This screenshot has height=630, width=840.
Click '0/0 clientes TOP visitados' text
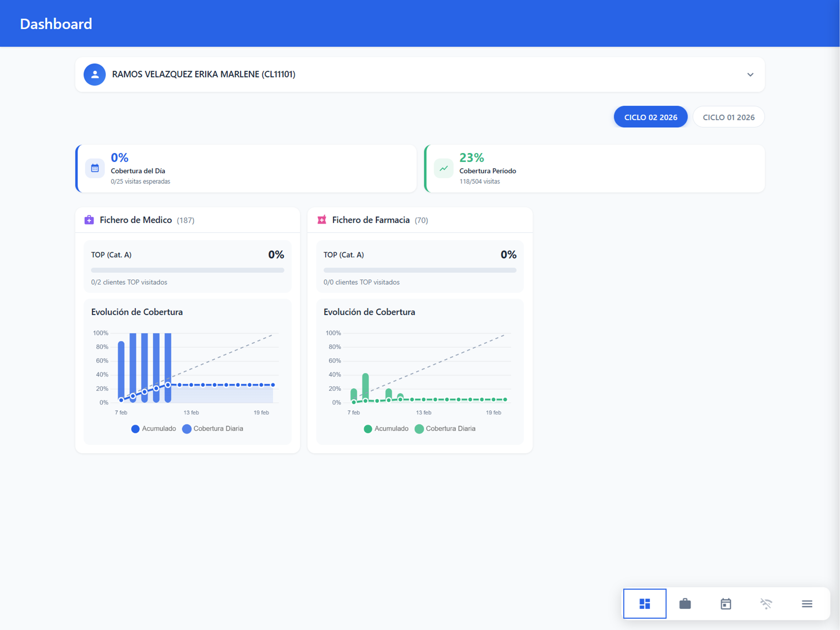[362, 282]
